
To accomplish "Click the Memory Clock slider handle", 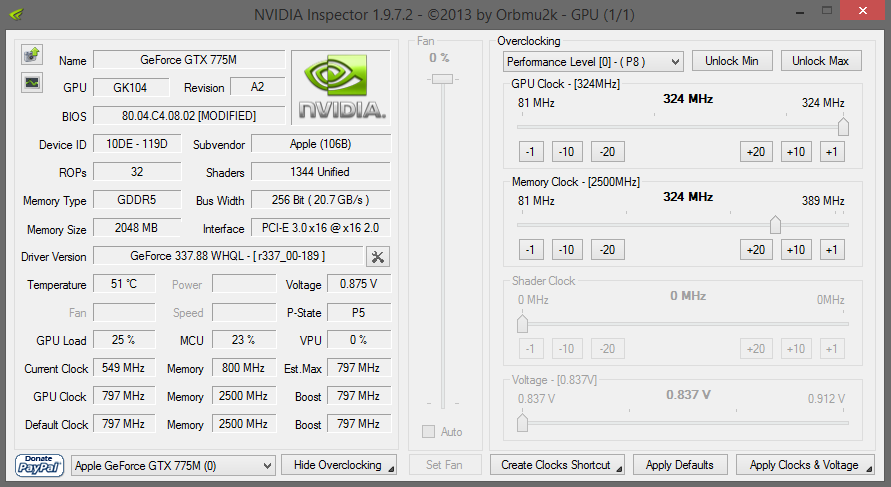I will coord(775,224).
